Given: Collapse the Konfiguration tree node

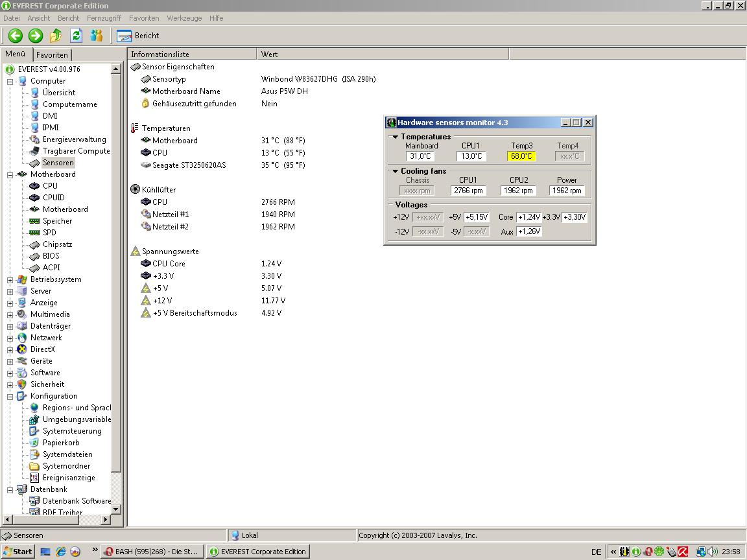Looking at the screenshot, I should pyautogui.click(x=10, y=397).
